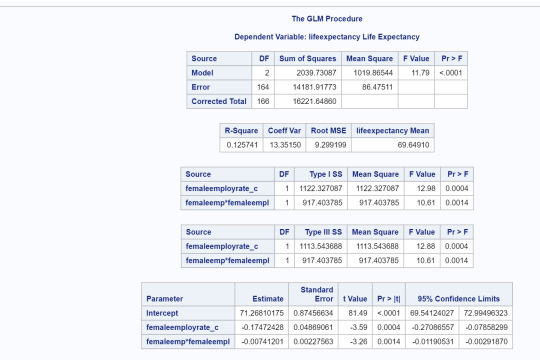Click the Intercept estimate 71.26810175
The height and width of the screenshot is (360, 540).
262,313
